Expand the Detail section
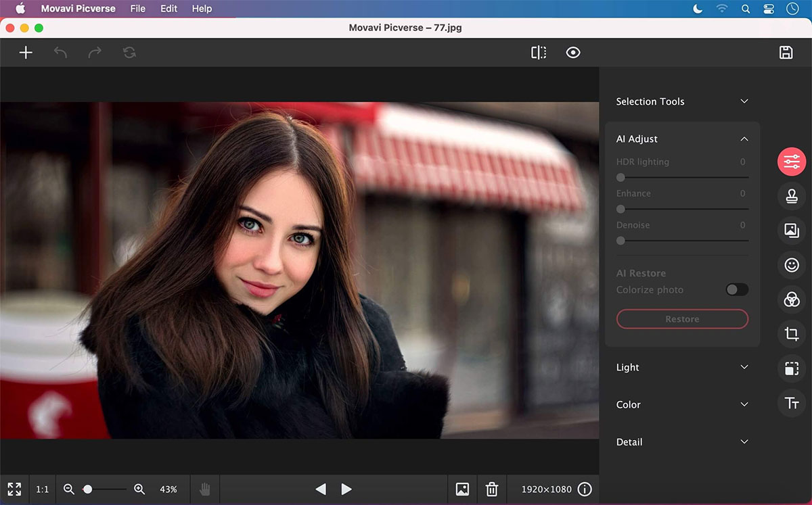The image size is (812, 505). coord(682,441)
